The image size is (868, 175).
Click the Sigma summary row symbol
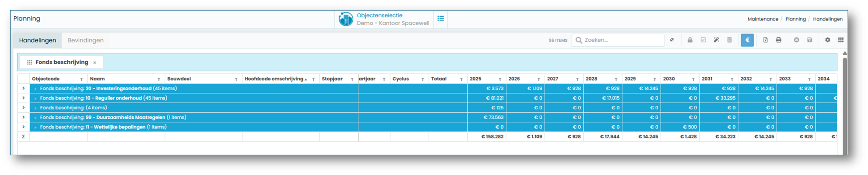tap(23, 137)
